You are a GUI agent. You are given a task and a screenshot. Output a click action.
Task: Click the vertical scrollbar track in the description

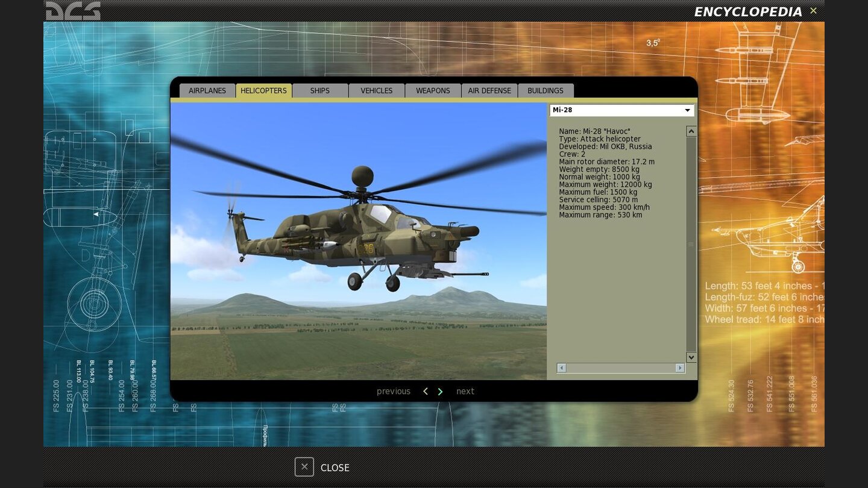691,245
